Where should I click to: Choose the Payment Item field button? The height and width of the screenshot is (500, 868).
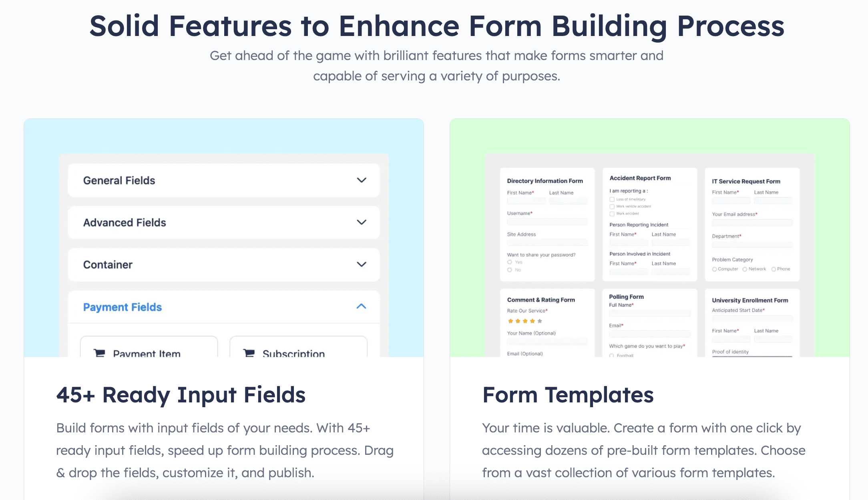click(149, 347)
